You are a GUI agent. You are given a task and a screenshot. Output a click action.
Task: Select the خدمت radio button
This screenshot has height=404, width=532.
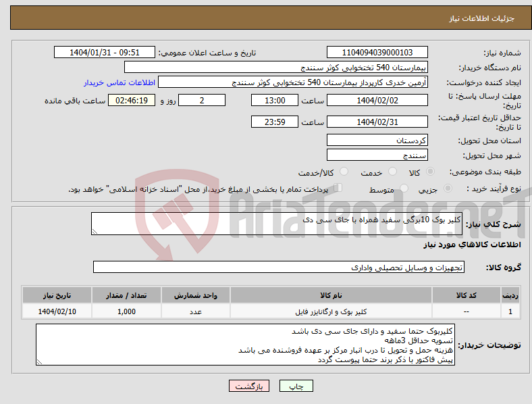coord(392,172)
